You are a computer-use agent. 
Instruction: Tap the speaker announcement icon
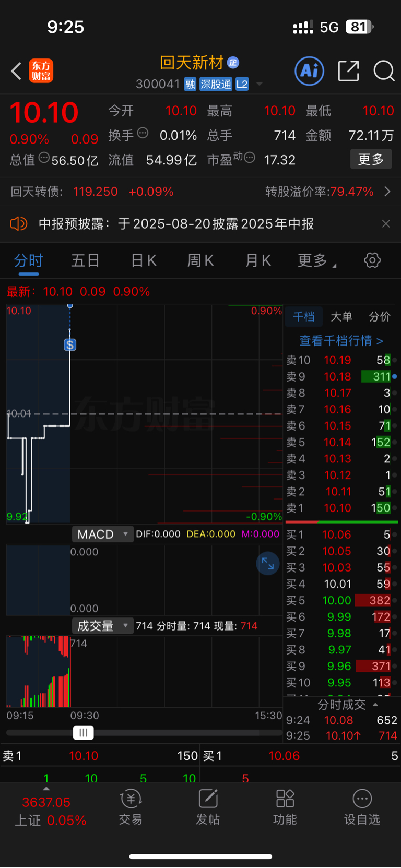tap(18, 224)
